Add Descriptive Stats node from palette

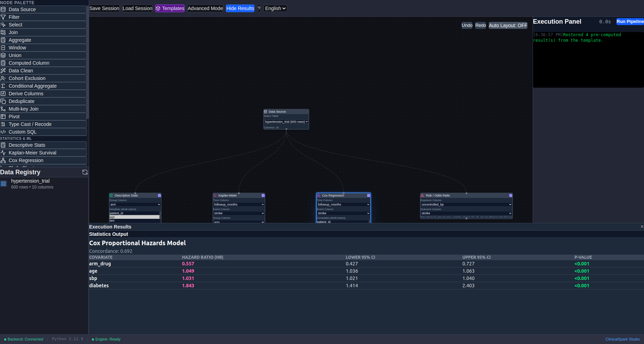[44, 145]
